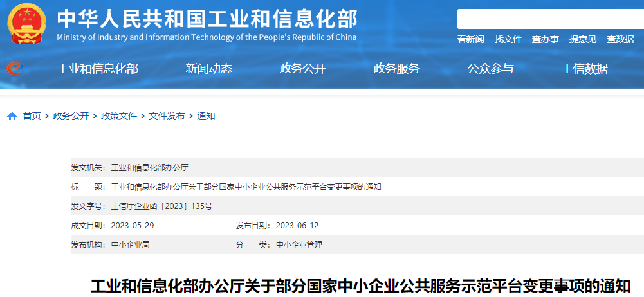Open 工业和信息化部 navigation menu

pos(98,69)
